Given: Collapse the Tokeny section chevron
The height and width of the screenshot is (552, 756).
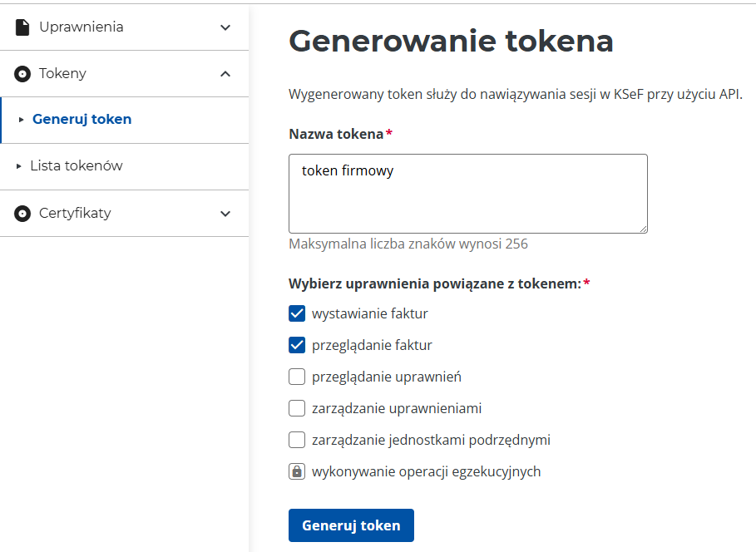Looking at the screenshot, I should 225,74.
